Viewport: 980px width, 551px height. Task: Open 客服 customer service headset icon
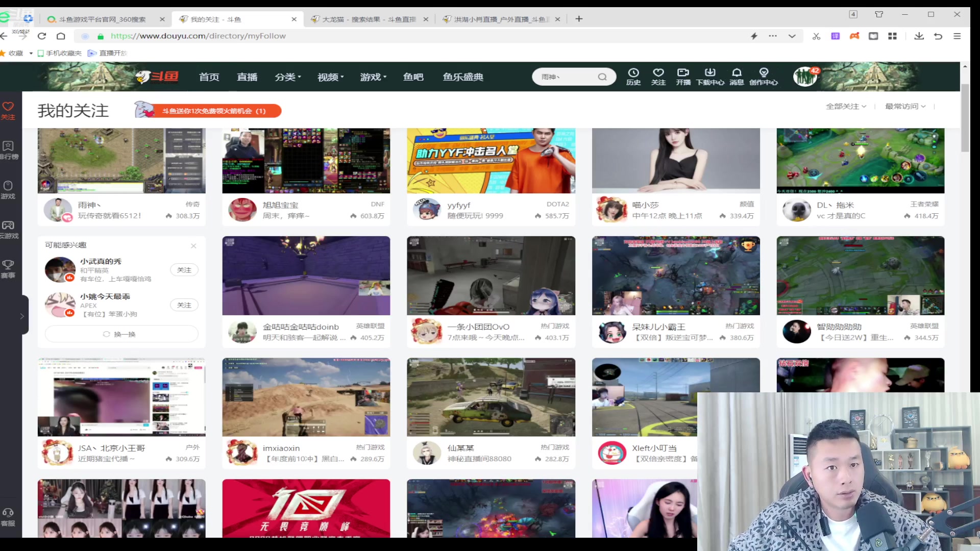tap(8, 517)
